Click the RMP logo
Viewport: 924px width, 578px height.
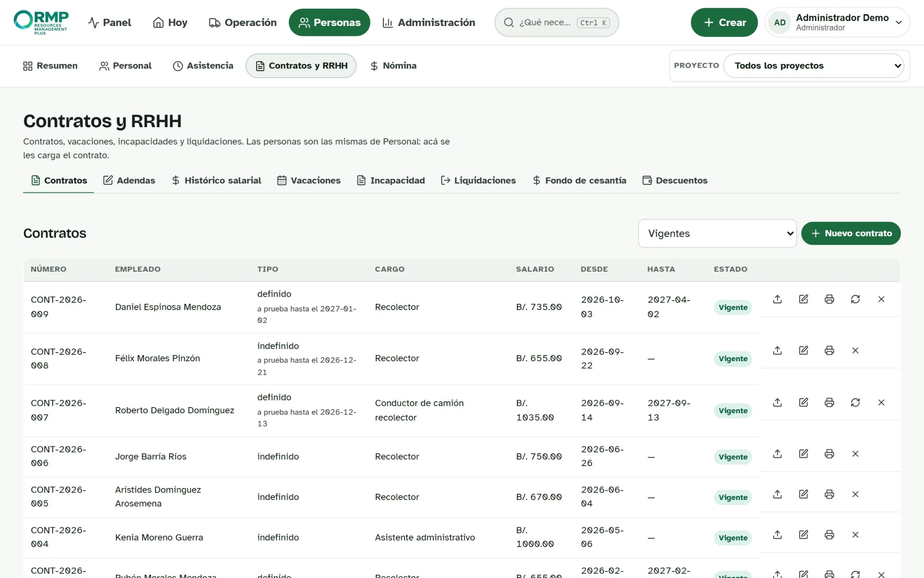tap(41, 22)
